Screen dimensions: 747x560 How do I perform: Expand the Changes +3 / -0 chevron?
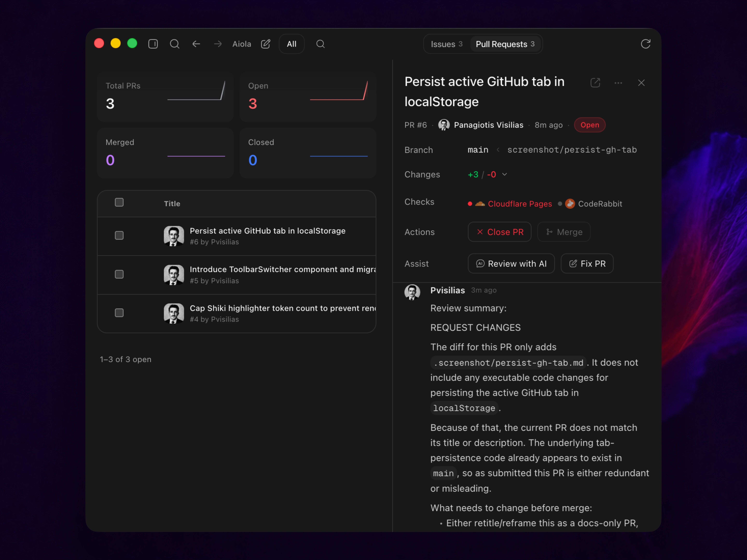click(504, 174)
